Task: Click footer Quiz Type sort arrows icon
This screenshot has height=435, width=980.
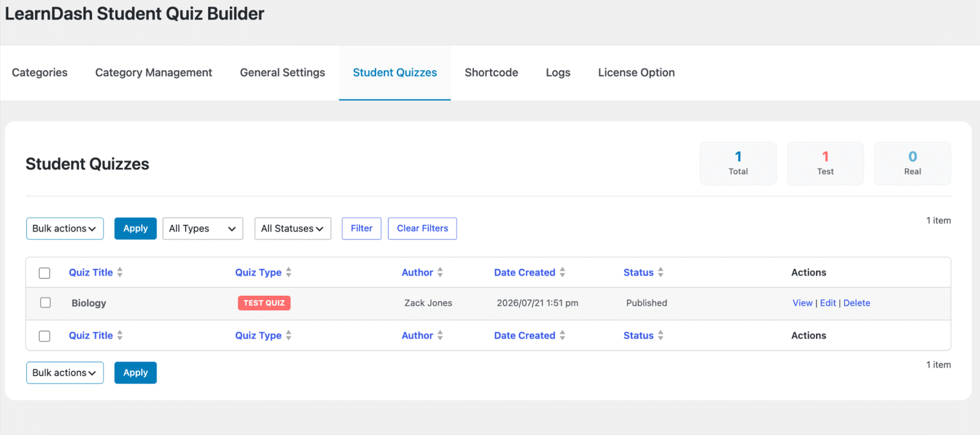Action: 288,336
